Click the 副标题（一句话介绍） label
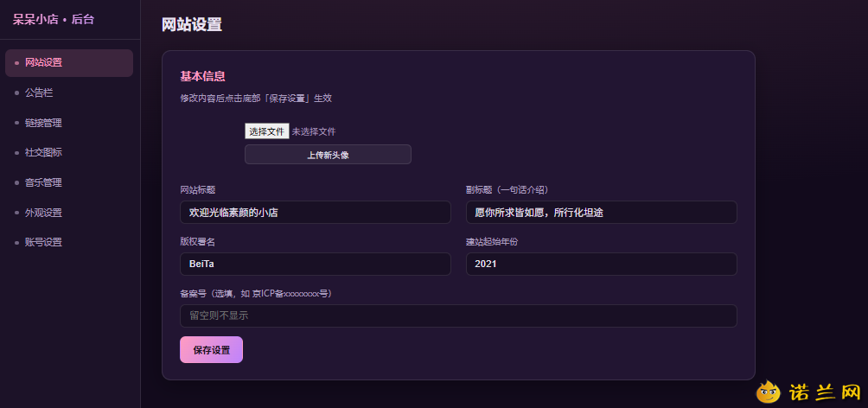The height and width of the screenshot is (408, 868). [x=507, y=190]
